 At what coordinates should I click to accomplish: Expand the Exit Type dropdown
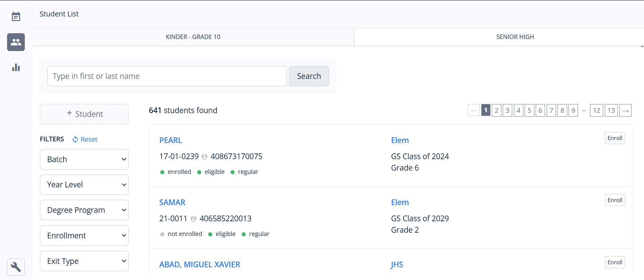[x=84, y=261]
